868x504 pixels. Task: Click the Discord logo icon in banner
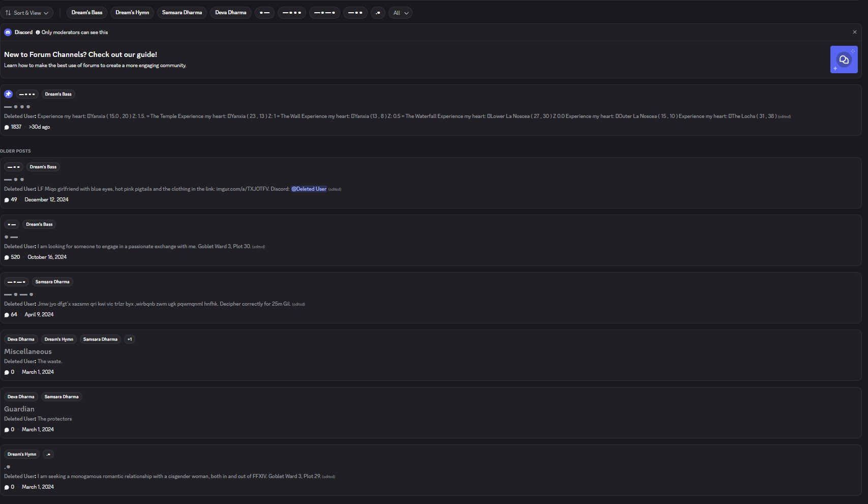pyautogui.click(x=8, y=32)
